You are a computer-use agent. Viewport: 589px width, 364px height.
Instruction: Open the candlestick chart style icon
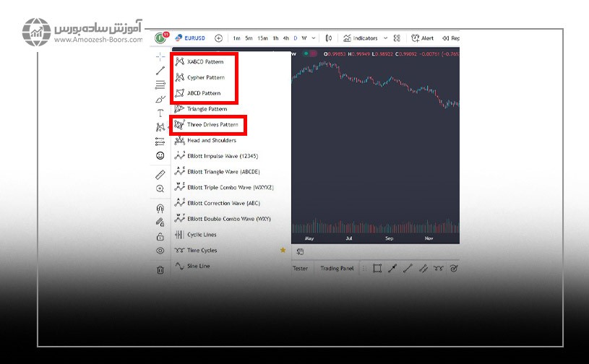329,38
